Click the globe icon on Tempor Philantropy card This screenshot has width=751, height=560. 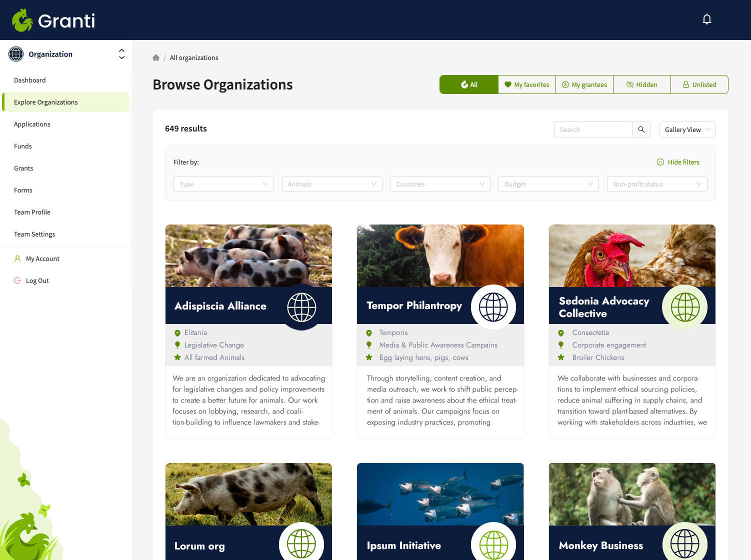point(493,306)
